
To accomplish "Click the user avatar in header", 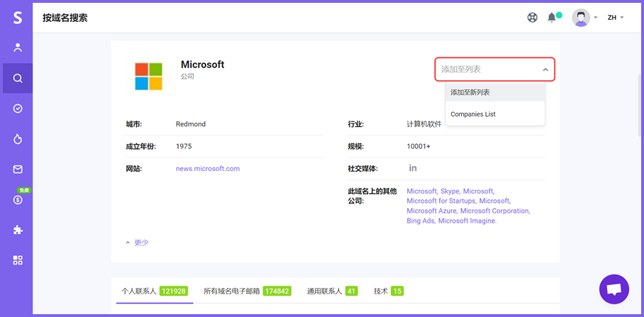I will (x=581, y=18).
